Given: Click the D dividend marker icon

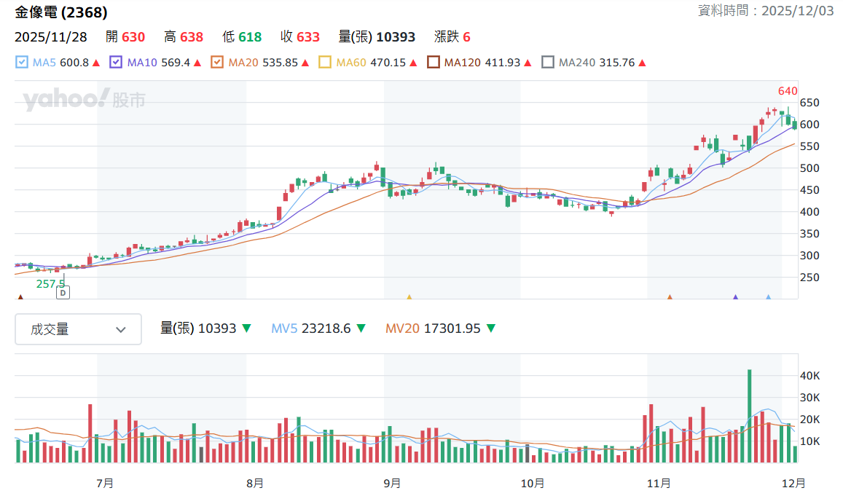Looking at the screenshot, I should click(63, 293).
